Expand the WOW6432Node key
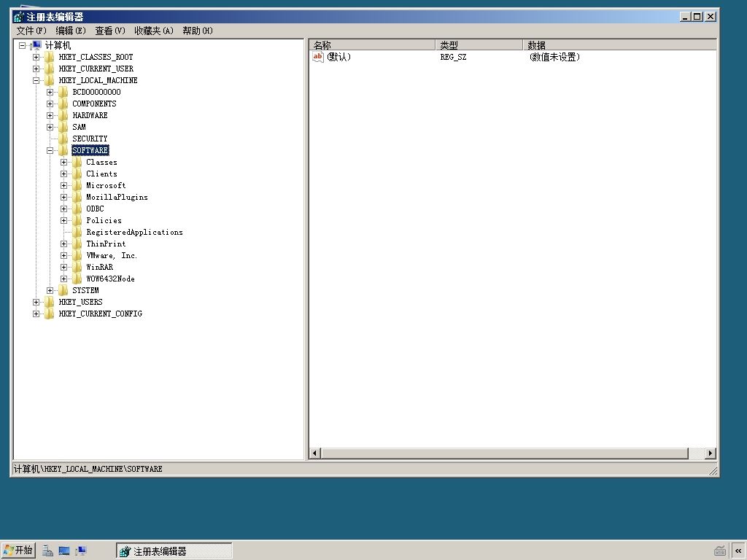The height and width of the screenshot is (560, 747). click(x=63, y=279)
